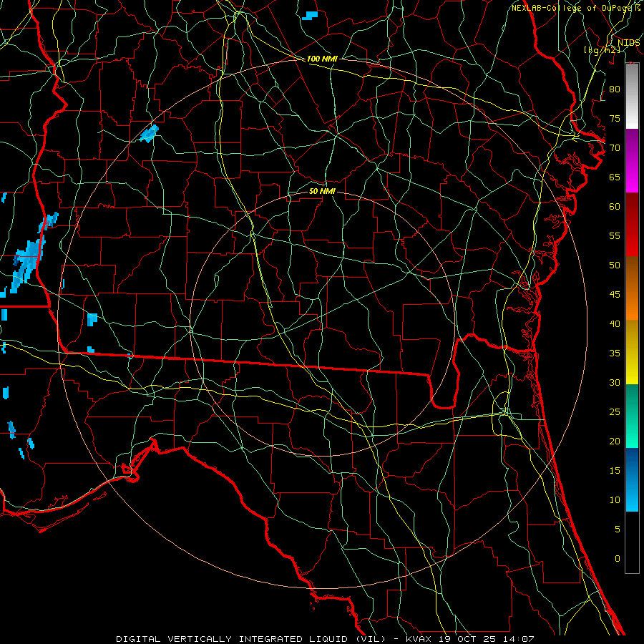Viewport: 644px width, 644px height.
Task: Click the 35 value on the color scale
Action: [615, 353]
